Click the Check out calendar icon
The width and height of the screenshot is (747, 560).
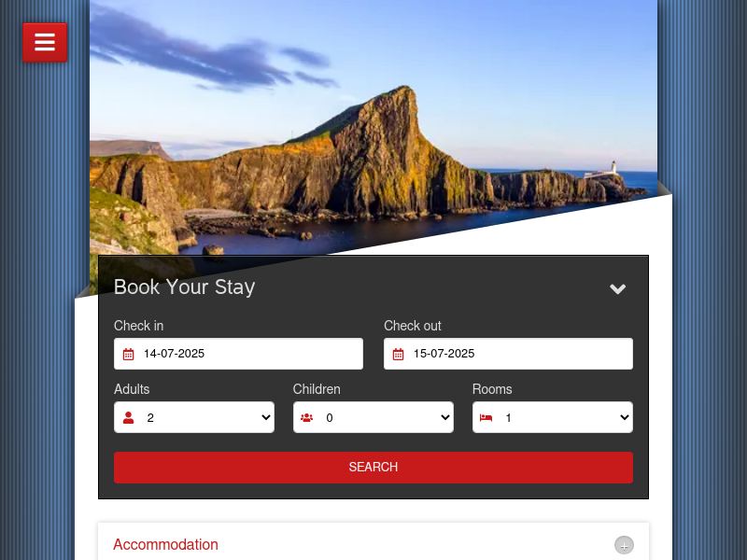(x=399, y=354)
